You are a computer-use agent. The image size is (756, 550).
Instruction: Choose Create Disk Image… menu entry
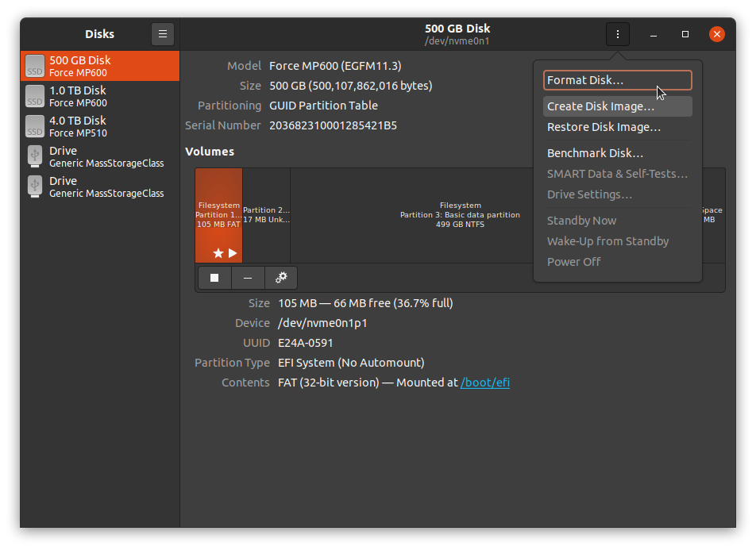pyautogui.click(x=617, y=106)
